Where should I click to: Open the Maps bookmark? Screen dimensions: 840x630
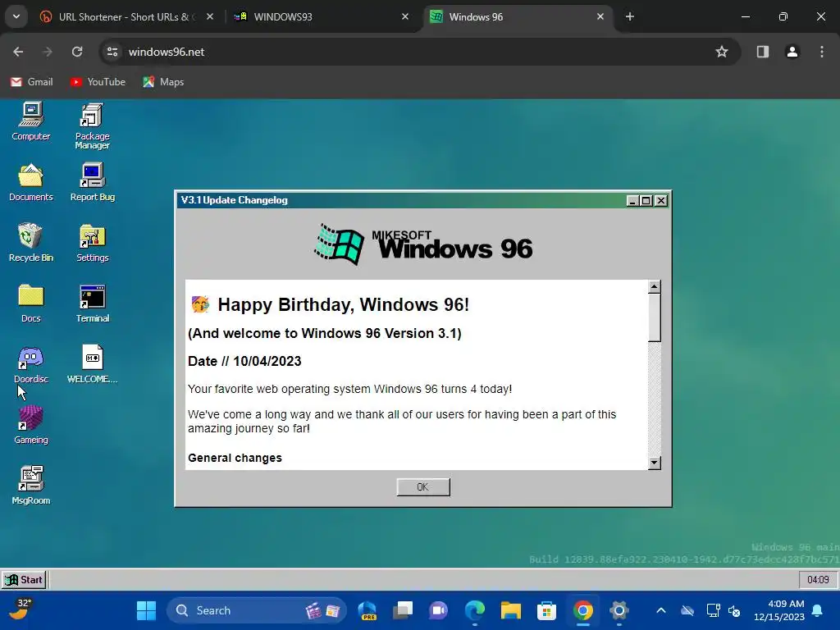tap(163, 82)
